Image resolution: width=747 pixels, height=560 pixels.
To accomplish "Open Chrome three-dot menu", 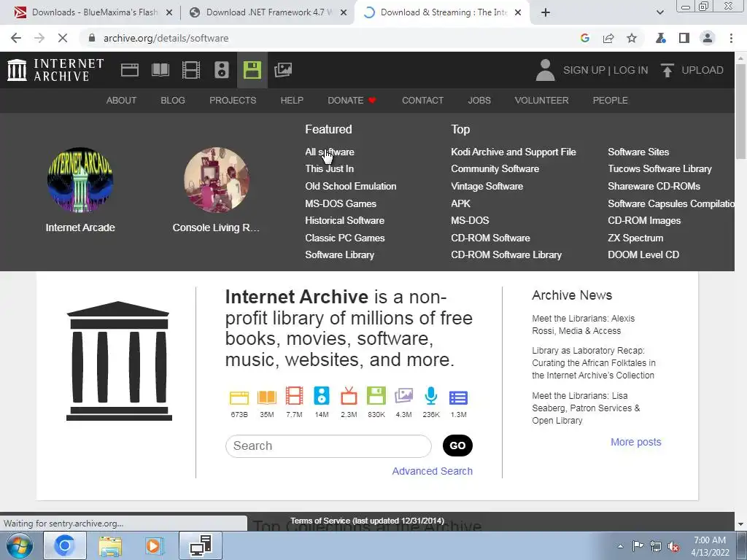I will (731, 38).
